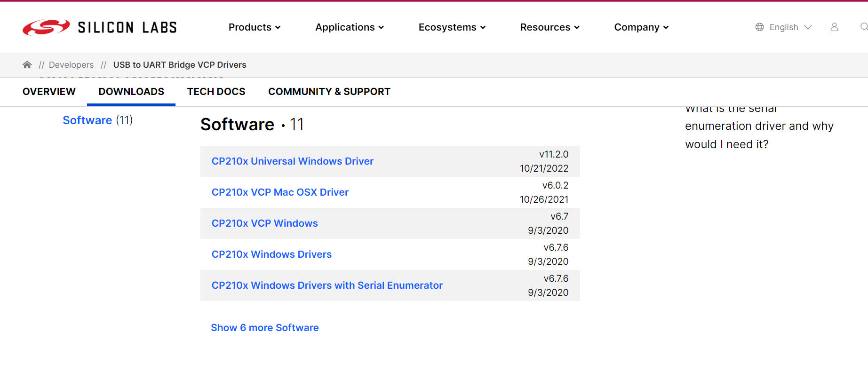Open the Community & Support tab

pos(329,92)
